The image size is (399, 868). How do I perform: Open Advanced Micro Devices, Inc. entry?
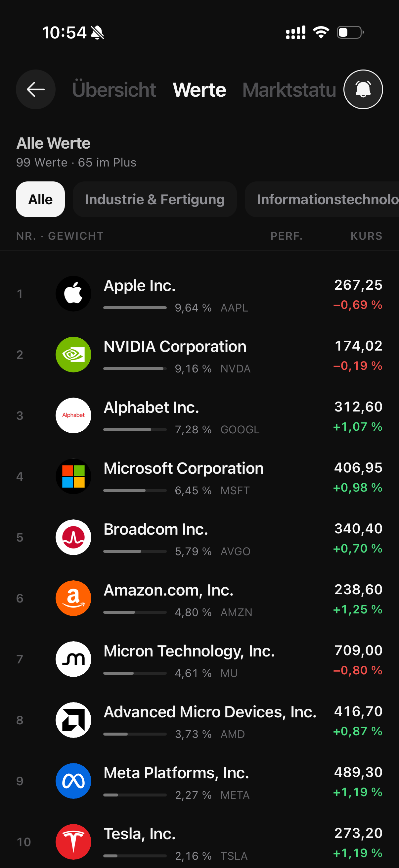(x=199, y=720)
